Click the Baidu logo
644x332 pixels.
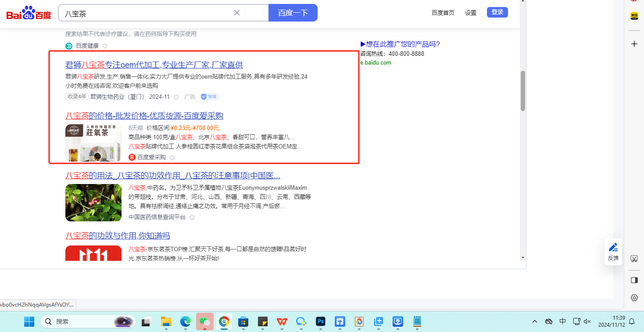click(x=29, y=13)
